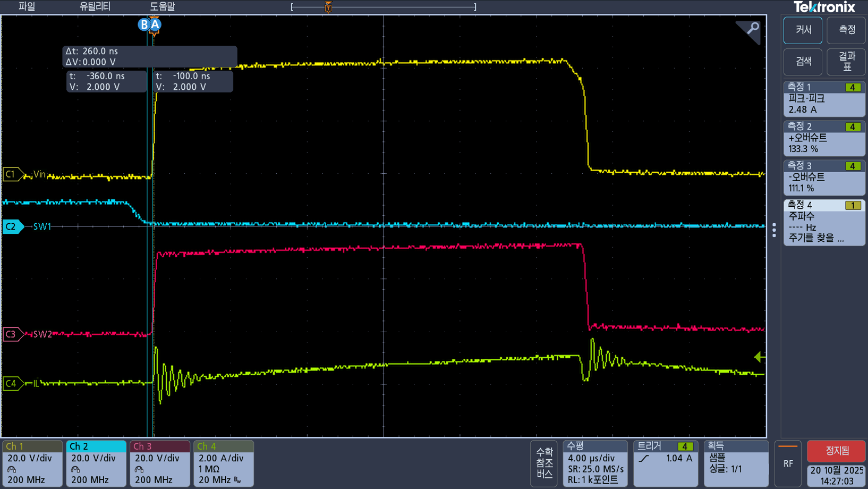868x489 pixels.
Task: Click the trigger level arrow indicator
Action: (760, 357)
